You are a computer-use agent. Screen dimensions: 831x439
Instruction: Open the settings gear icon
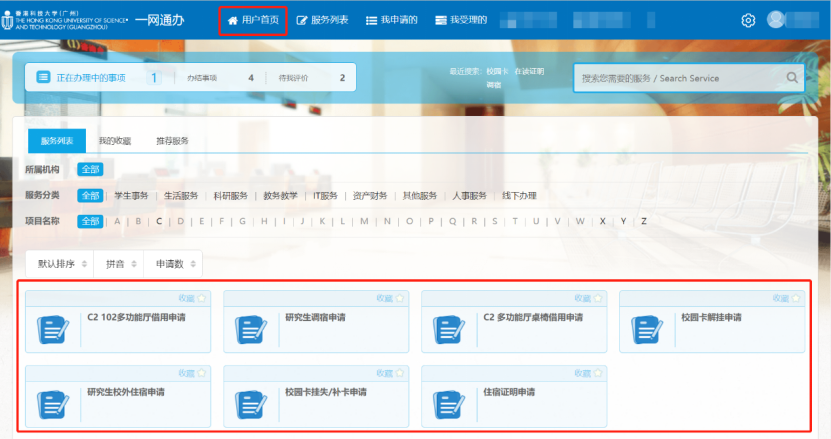(x=748, y=20)
